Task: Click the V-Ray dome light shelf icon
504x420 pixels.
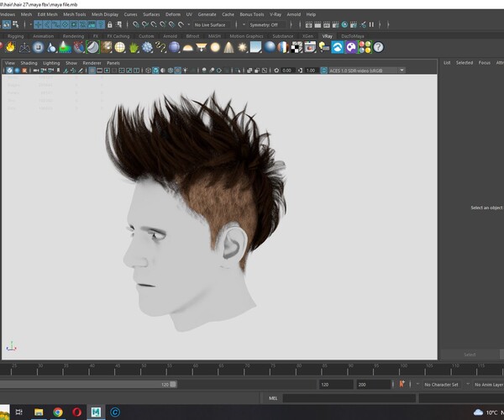Action: pos(187,48)
